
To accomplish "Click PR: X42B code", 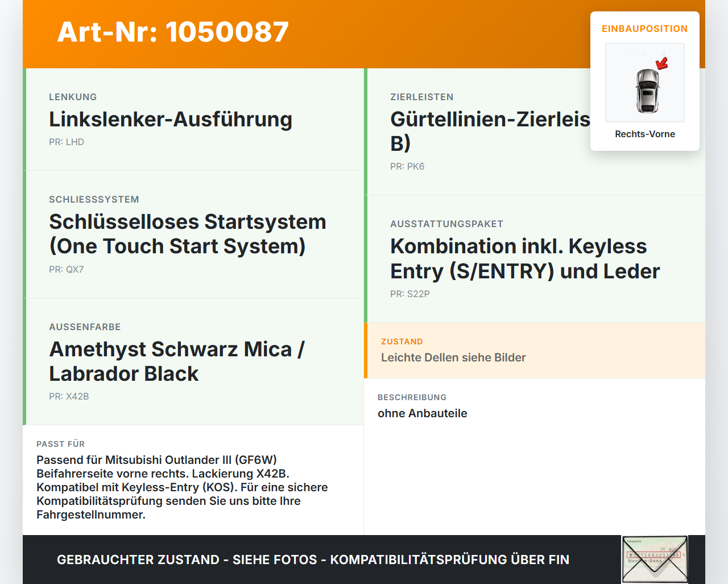I will click(69, 396).
